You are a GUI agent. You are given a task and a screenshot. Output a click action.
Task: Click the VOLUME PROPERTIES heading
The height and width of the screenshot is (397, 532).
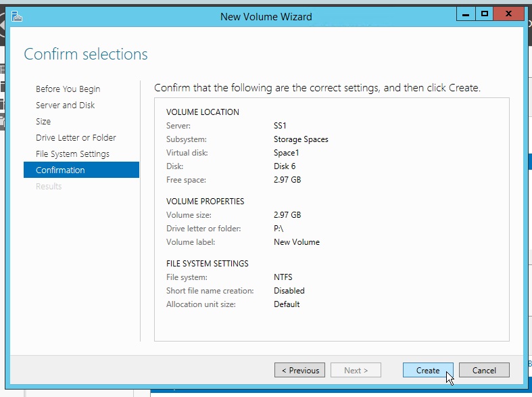[205, 202]
